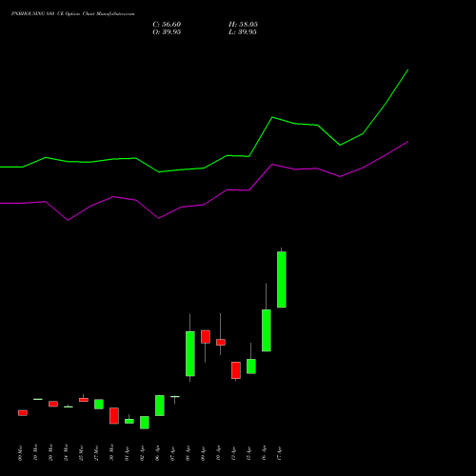Select the 08 Apr date label
This screenshot has width=476, height=476.
(x=188, y=453)
